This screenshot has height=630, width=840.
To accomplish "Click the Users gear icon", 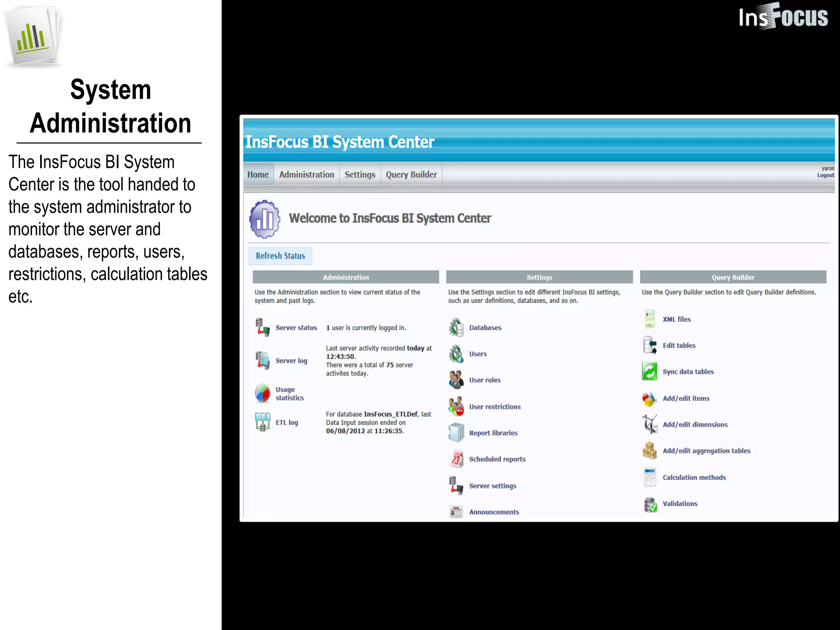I will point(456,354).
